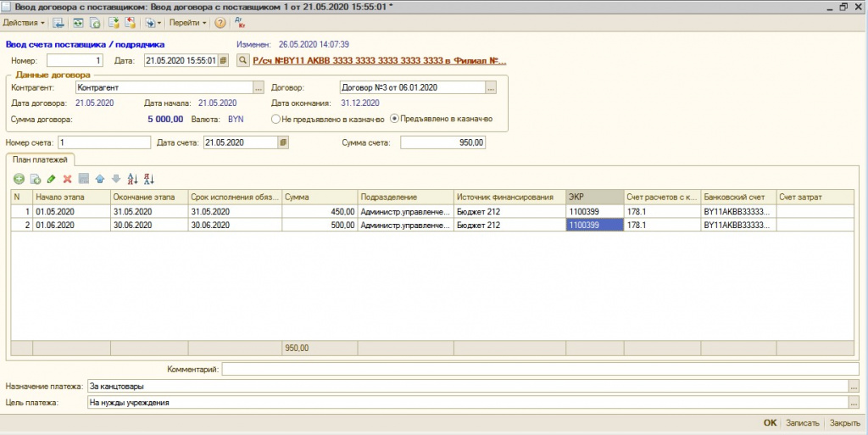The image size is (868, 435).
Task: Open Договор selection ellipsis button
Action: tap(490, 87)
